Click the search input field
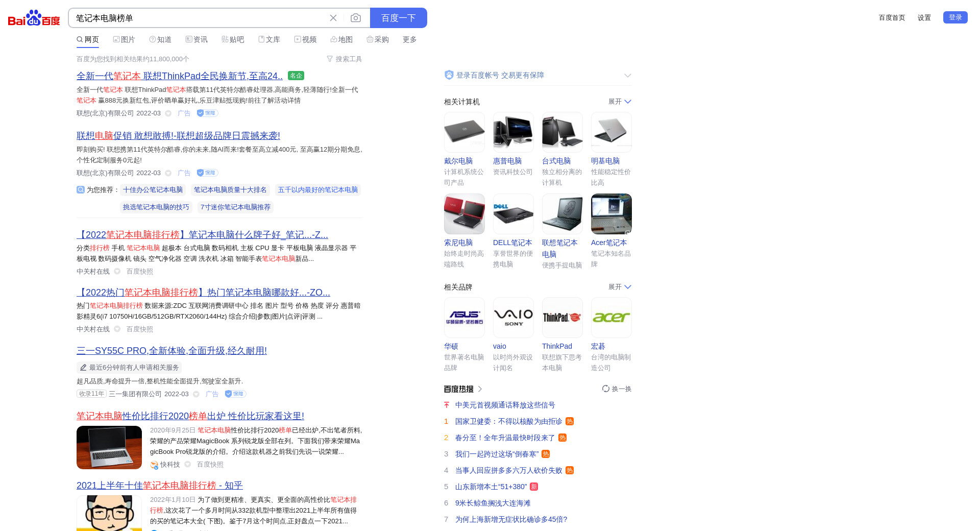The image size is (980, 531). 199,18
